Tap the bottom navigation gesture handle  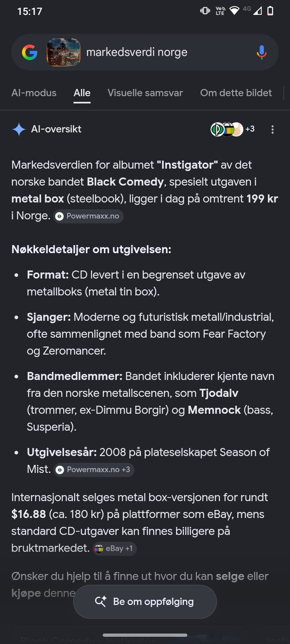145,635
